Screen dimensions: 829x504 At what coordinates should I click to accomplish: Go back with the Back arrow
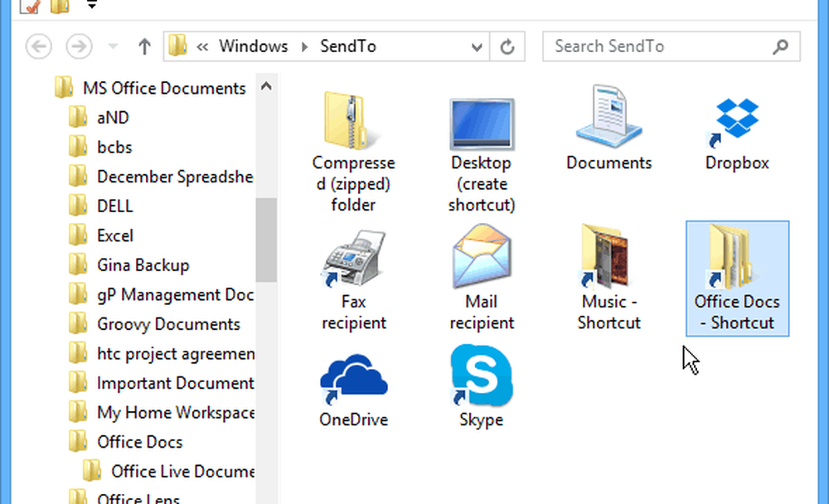coord(39,46)
